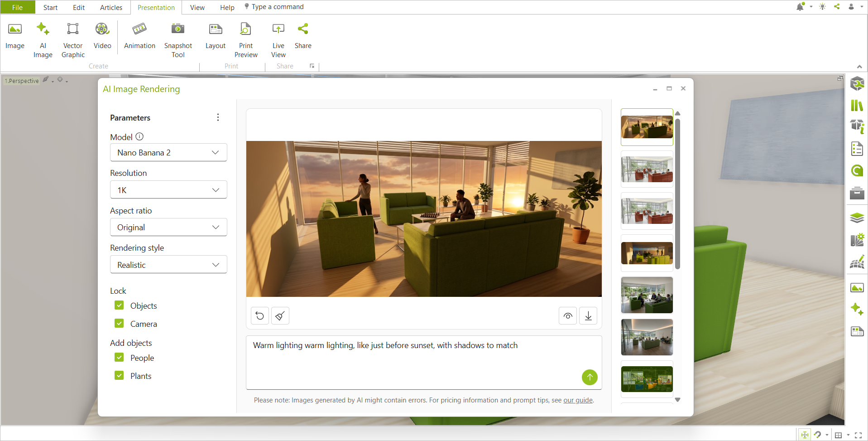The height and width of the screenshot is (441, 868).
Task: Open the Rendering style dropdown
Action: 168,265
